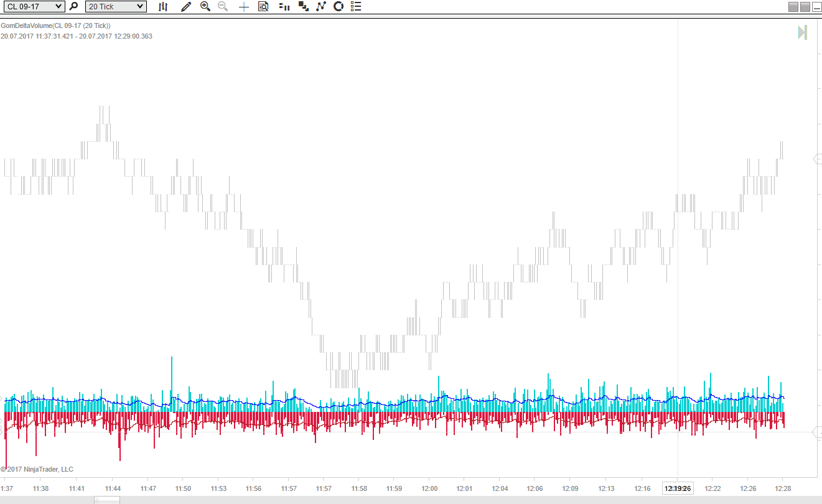Show the data box icon
822x504 pixels.
(x=263, y=6)
